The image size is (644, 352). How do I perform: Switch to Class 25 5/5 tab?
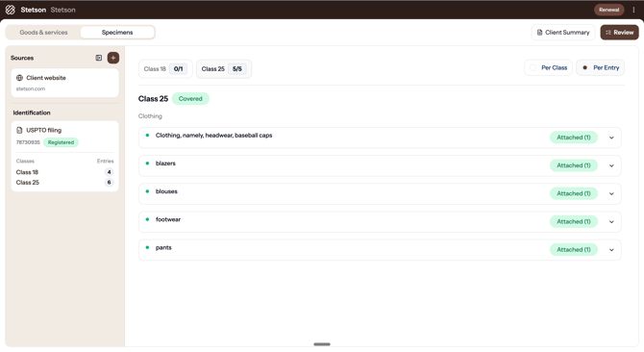(x=224, y=69)
